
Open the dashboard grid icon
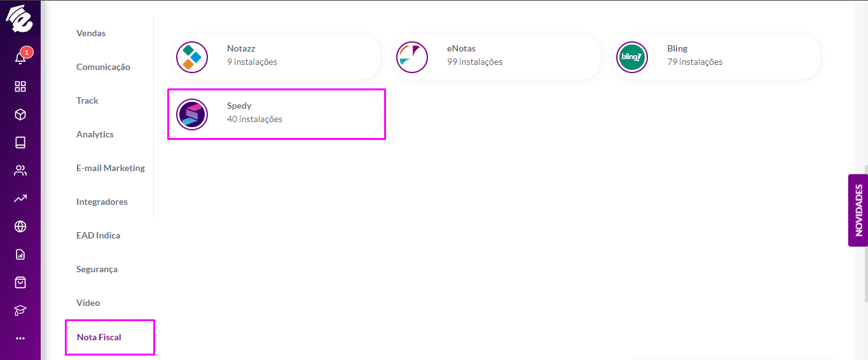[20, 87]
